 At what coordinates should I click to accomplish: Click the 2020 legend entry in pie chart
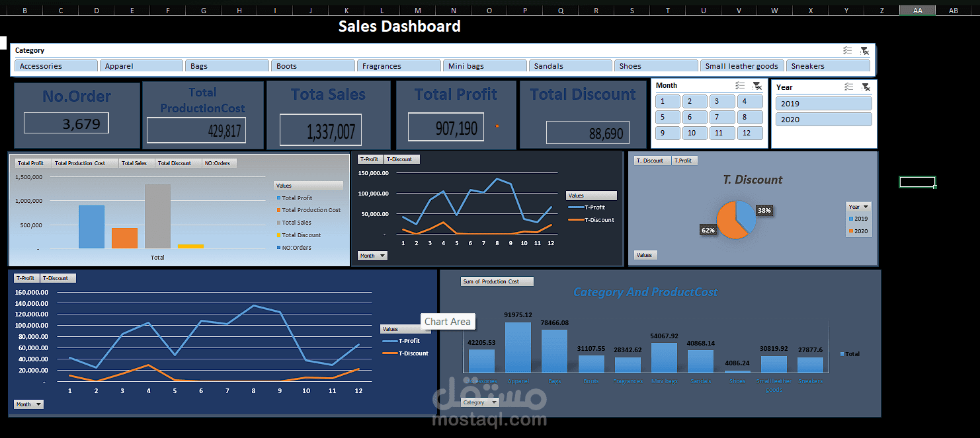(x=858, y=231)
